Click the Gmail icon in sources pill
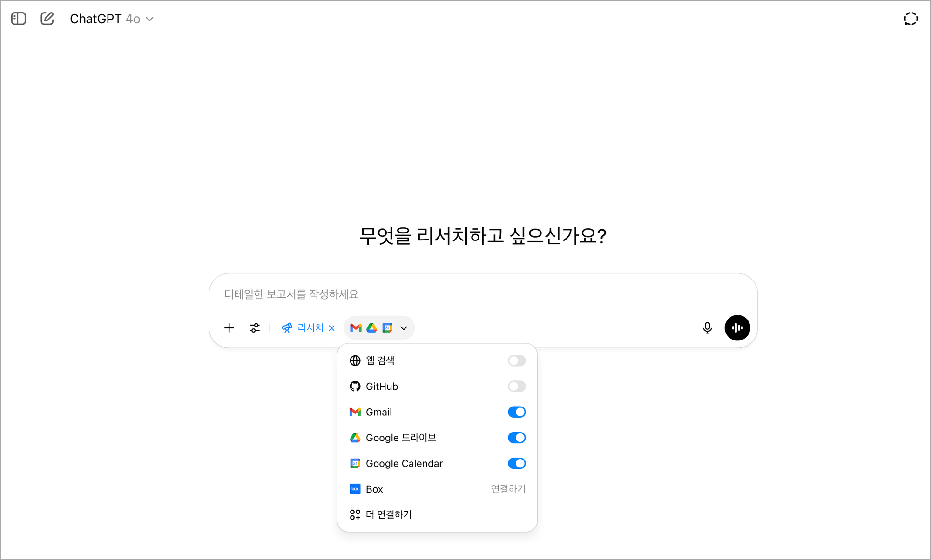 tap(356, 328)
